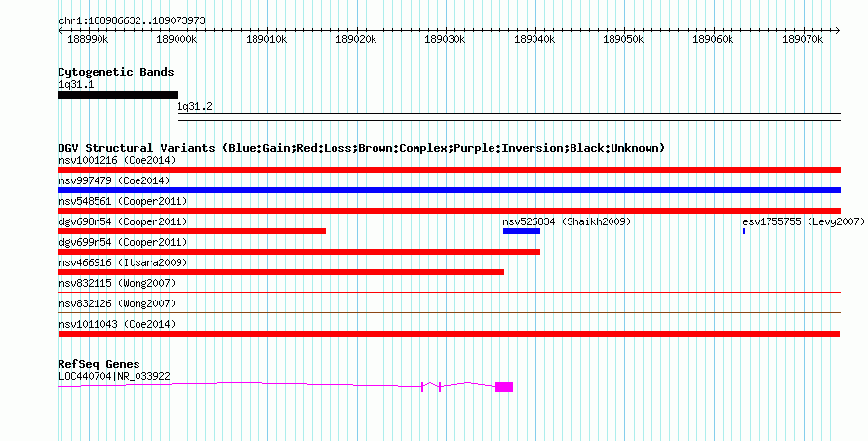Click the 189070k ruler tick label

803,39
